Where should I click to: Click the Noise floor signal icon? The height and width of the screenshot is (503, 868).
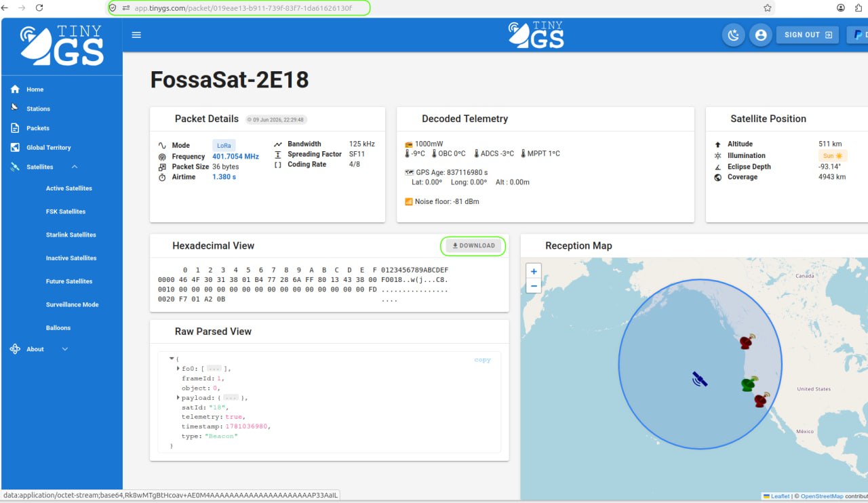coord(409,201)
